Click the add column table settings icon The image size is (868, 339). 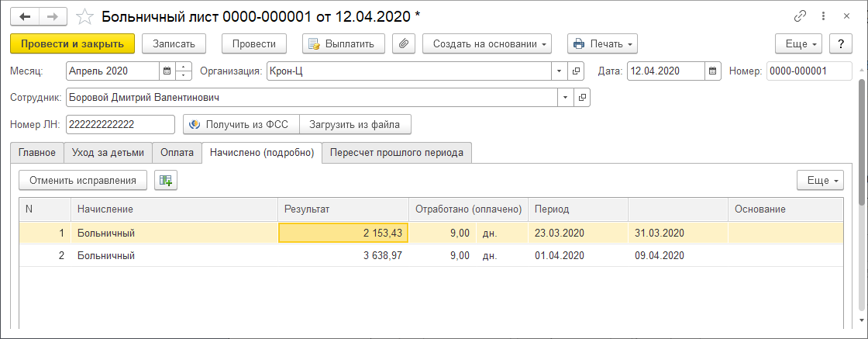click(x=165, y=181)
